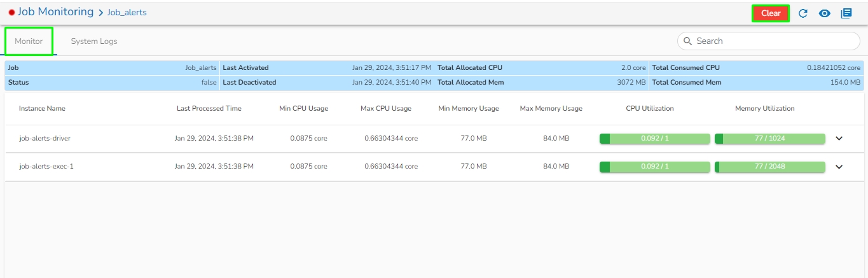Viewport: 868px width, 278px height.
Task: Open the logs document icon at top right
Action: click(x=846, y=13)
